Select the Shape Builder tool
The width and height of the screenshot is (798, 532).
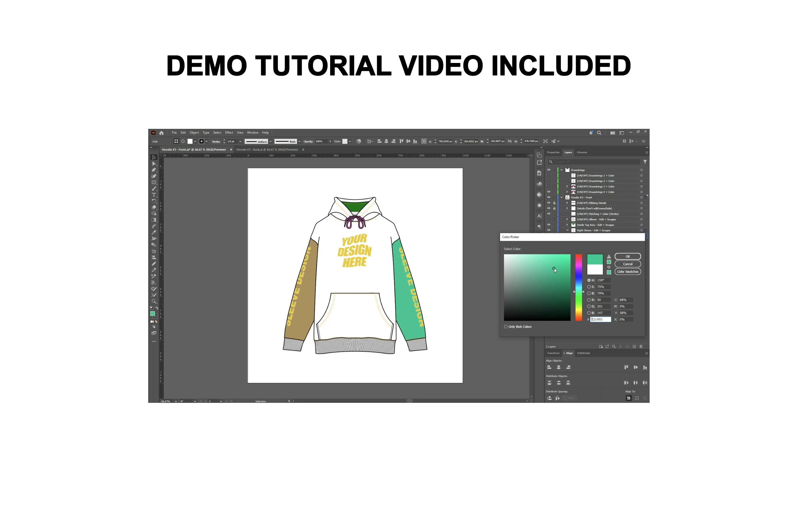tap(154, 213)
